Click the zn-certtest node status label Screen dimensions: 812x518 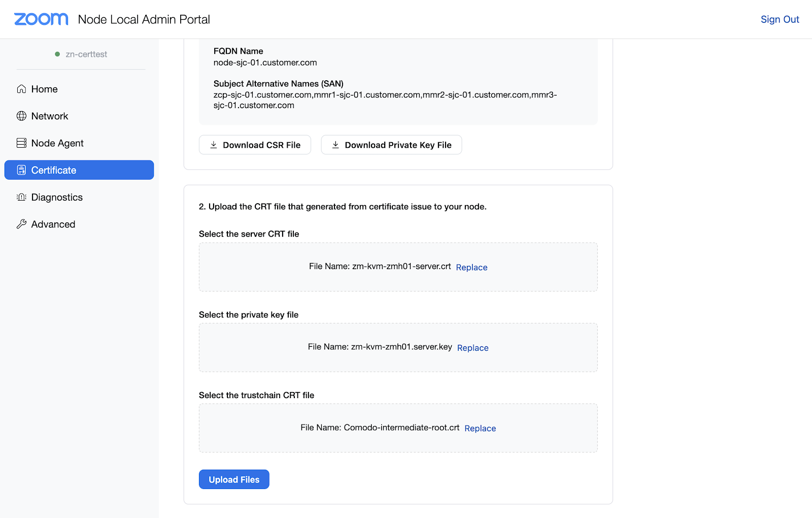(x=86, y=54)
